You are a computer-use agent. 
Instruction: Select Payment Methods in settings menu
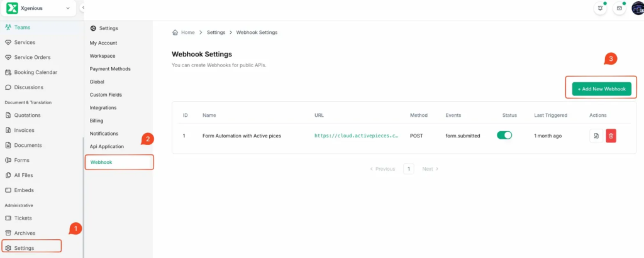click(x=110, y=69)
